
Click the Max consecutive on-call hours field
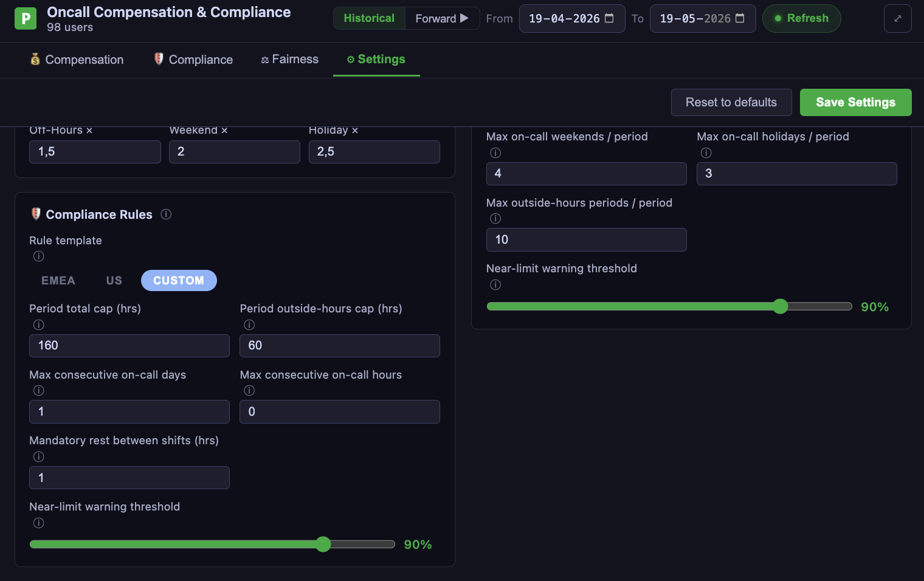(340, 411)
